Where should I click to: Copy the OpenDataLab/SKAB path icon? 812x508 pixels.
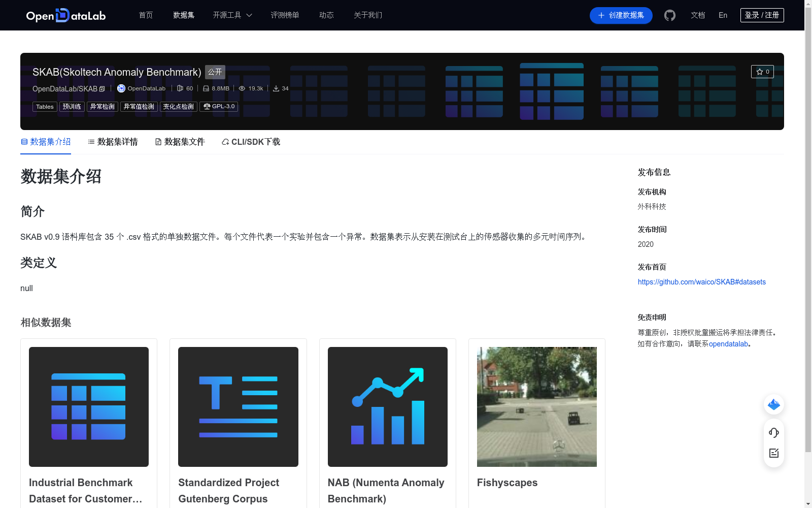(102, 89)
